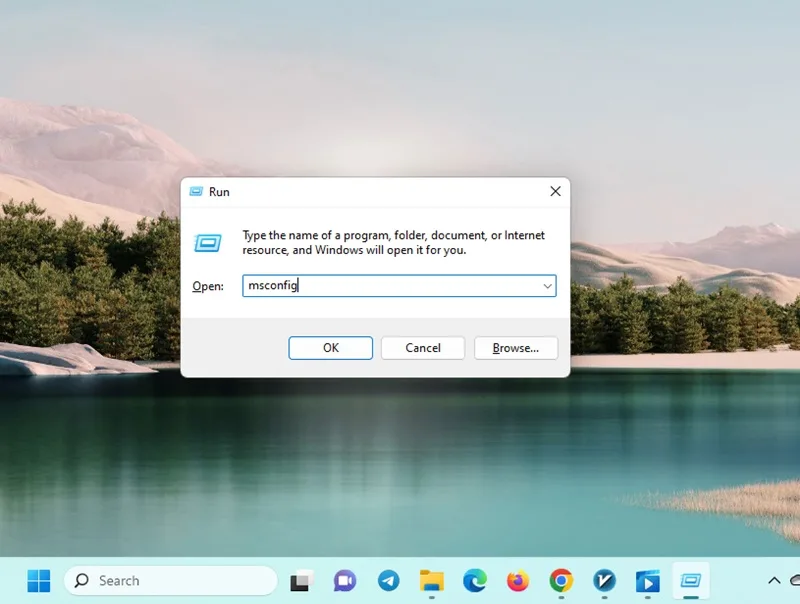Screen dimensions: 800x604
Task: Launch Firefox from the taskbar
Action: 518,581
